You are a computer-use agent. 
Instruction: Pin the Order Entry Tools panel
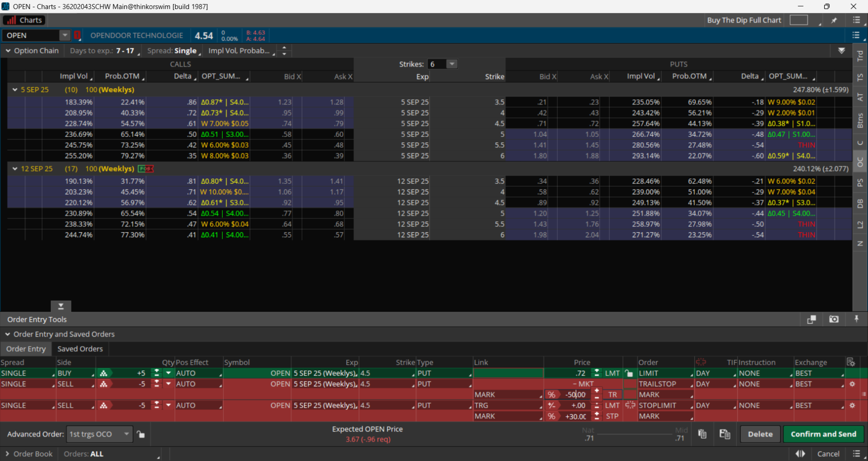pos(857,319)
